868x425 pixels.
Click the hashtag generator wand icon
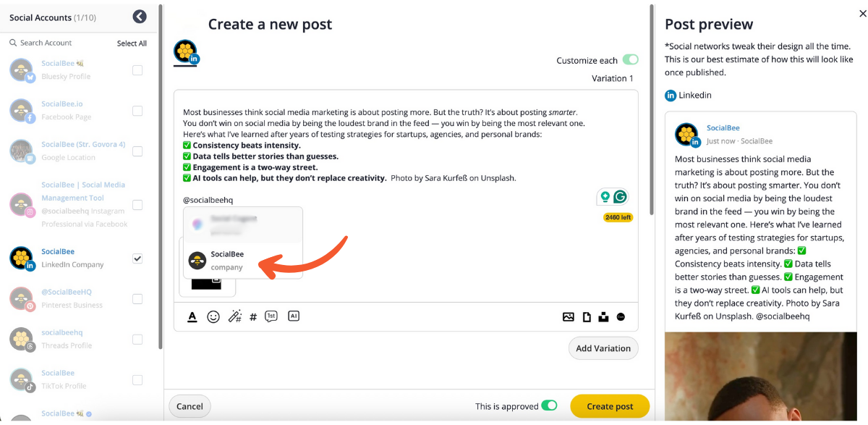(x=234, y=316)
